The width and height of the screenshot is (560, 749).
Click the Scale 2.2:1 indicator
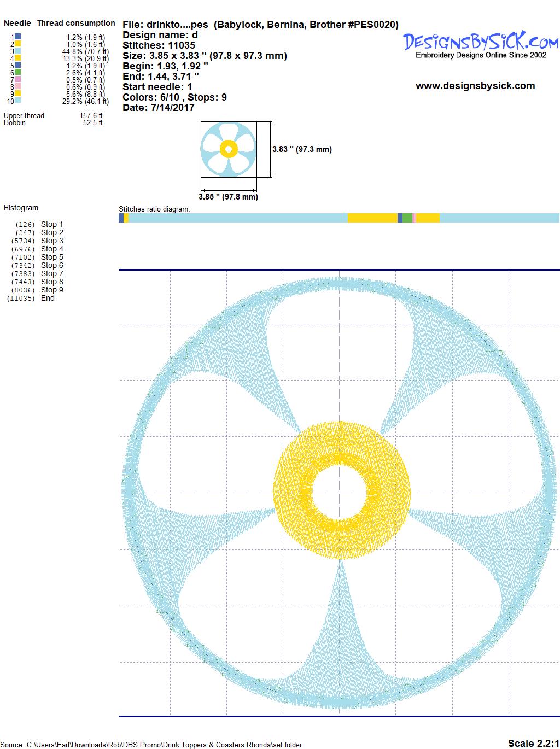pyautogui.click(x=533, y=743)
